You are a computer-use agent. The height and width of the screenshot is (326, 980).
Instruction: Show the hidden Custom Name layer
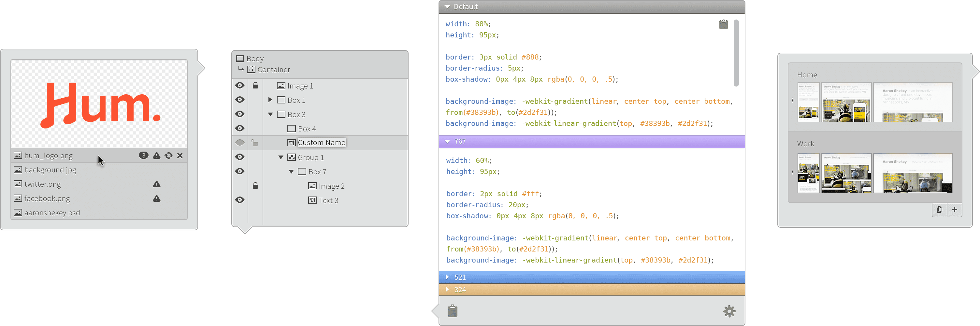tap(240, 143)
